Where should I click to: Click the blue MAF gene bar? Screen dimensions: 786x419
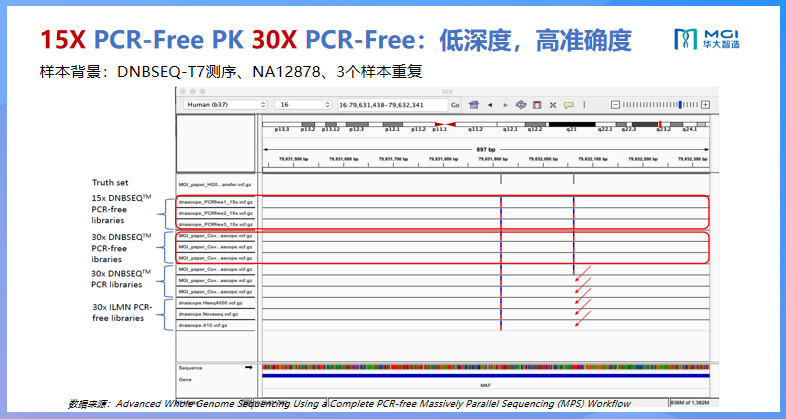486,375
